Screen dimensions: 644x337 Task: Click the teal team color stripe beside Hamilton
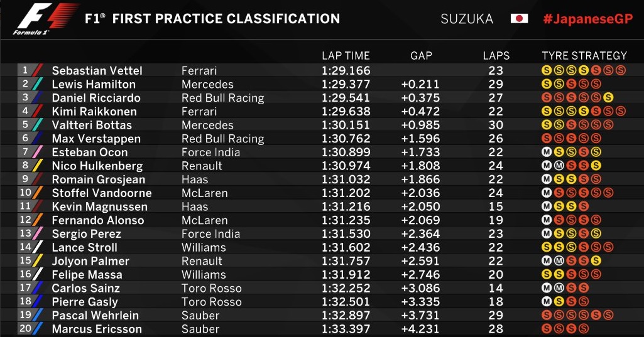click(x=38, y=84)
